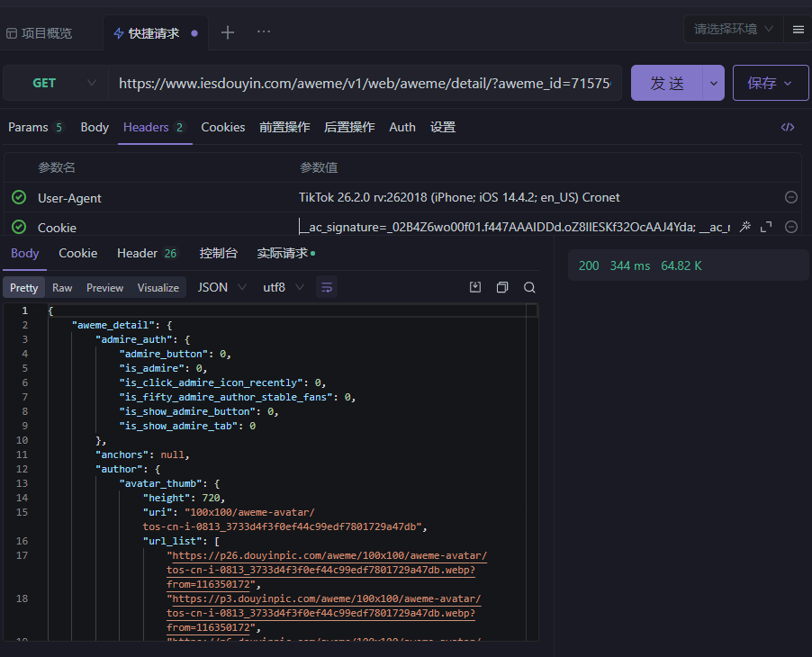Switch to the 控制台 response tab
Viewport: 812px width, 657px height.
click(x=219, y=253)
